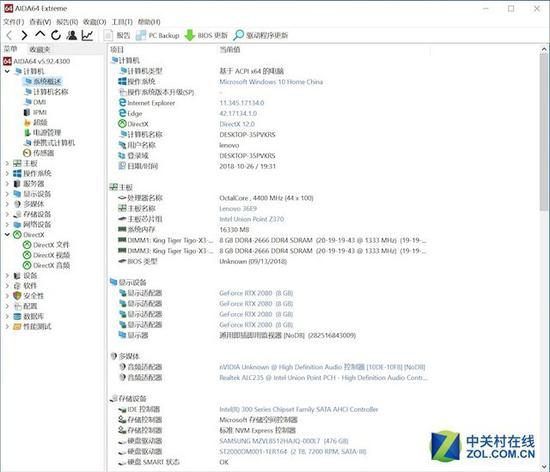Click the report (报告) toolbar button
Image resolution: width=550 pixels, height=472 pixels.
(x=118, y=35)
